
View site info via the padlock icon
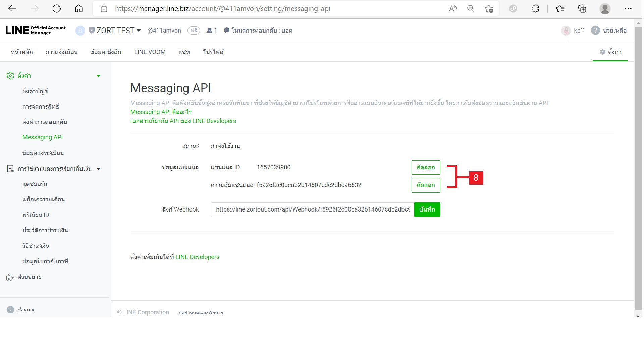click(104, 9)
